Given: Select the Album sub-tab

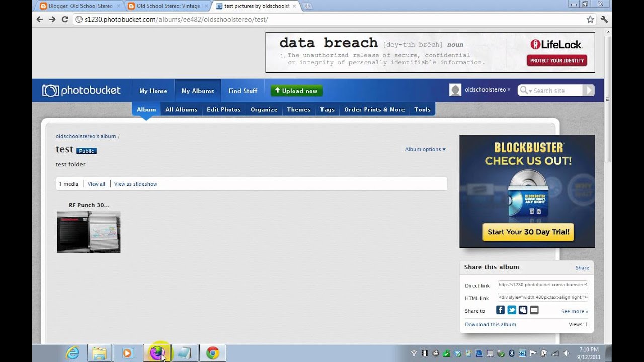Looking at the screenshot, I should 146,109.
